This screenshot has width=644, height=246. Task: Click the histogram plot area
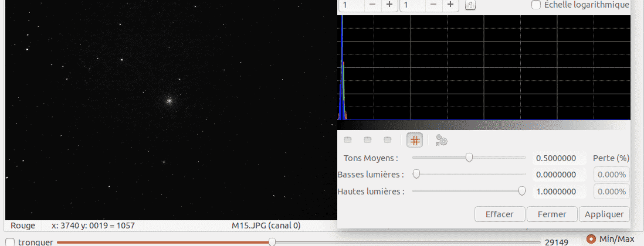click(x=484, y=68)
